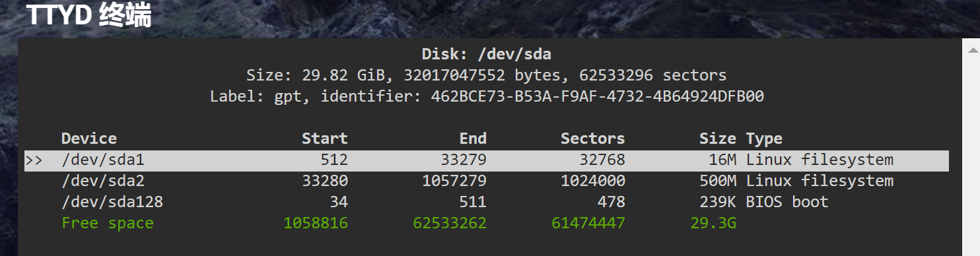Select the green Free space row
Viewport: 980px width, 256px height.
pos(487,223)
